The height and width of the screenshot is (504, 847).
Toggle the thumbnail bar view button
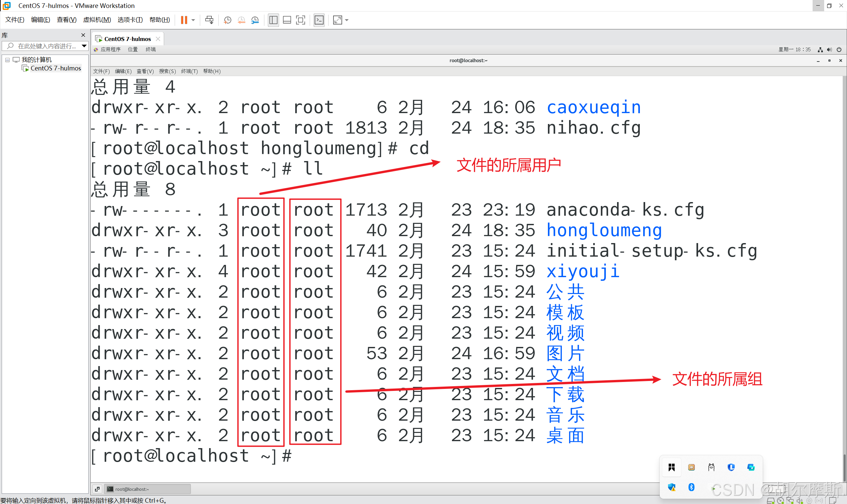(287, 20)
